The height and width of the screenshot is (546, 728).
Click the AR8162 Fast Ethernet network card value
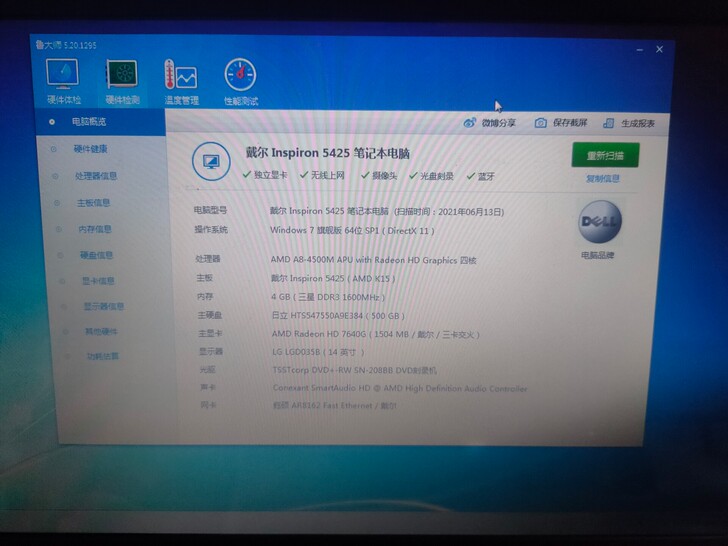[x=335, y=405]
